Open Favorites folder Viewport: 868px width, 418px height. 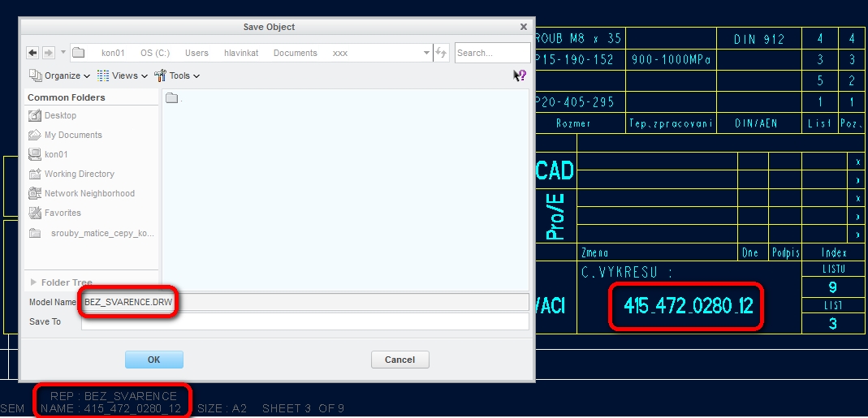[x=54, y=213]
